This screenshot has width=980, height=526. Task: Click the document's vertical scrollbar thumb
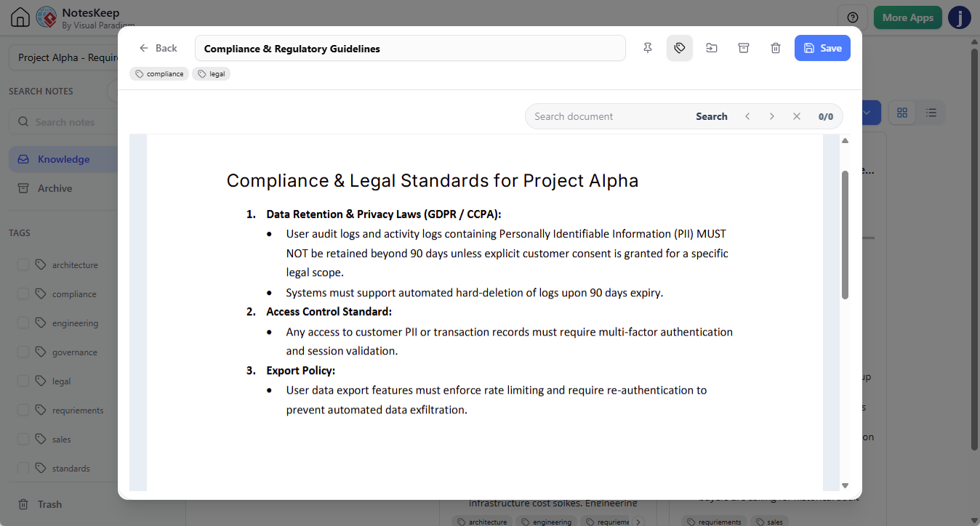pos(845,235)
